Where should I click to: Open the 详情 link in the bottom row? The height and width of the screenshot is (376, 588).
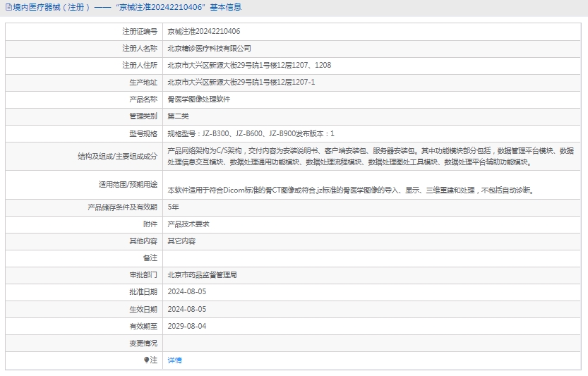click(174, 360)
